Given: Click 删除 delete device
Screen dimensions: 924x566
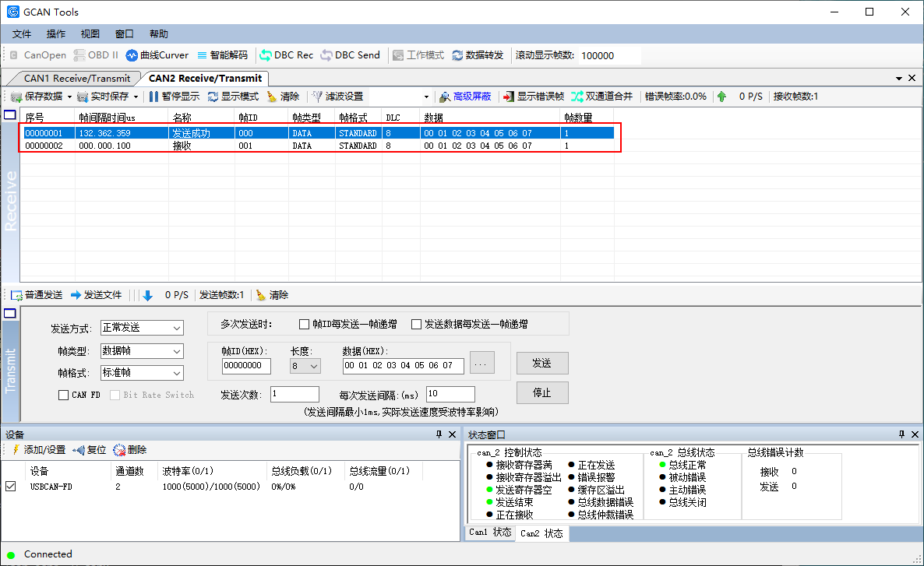Looking at the screenshot, I should pos(130,450).
